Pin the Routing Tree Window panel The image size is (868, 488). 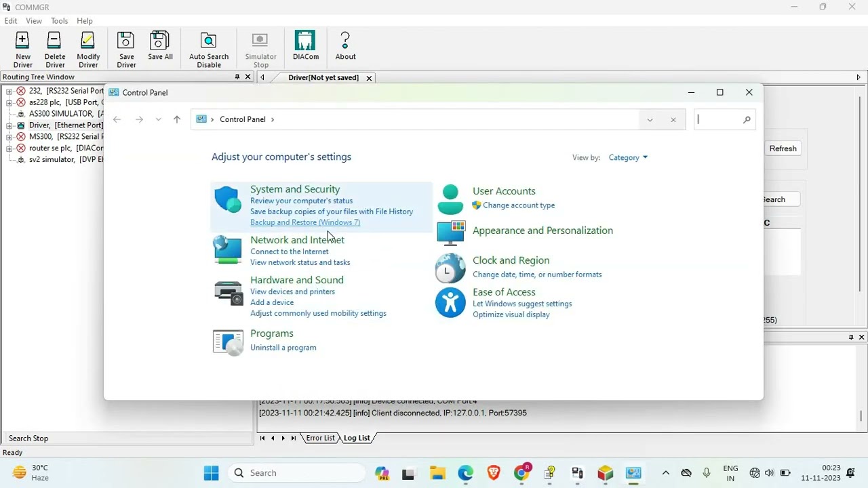[237, 77]
